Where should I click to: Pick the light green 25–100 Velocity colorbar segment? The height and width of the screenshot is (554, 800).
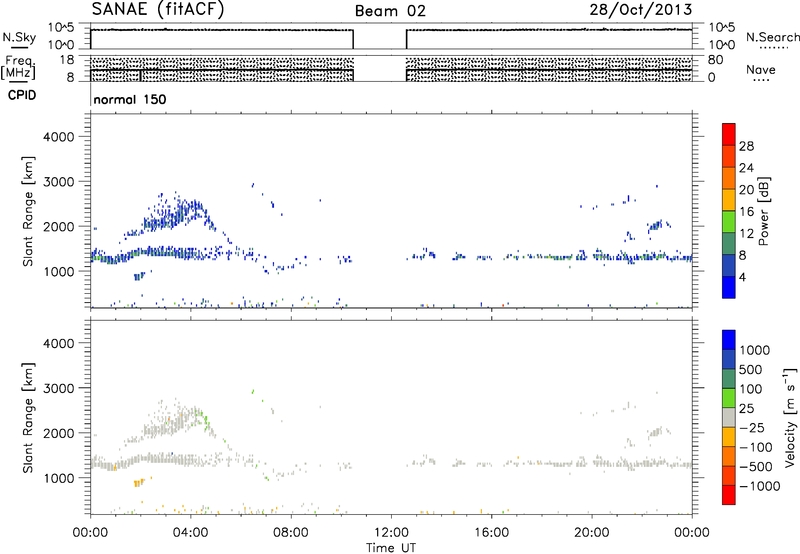[x=729, y=398]
